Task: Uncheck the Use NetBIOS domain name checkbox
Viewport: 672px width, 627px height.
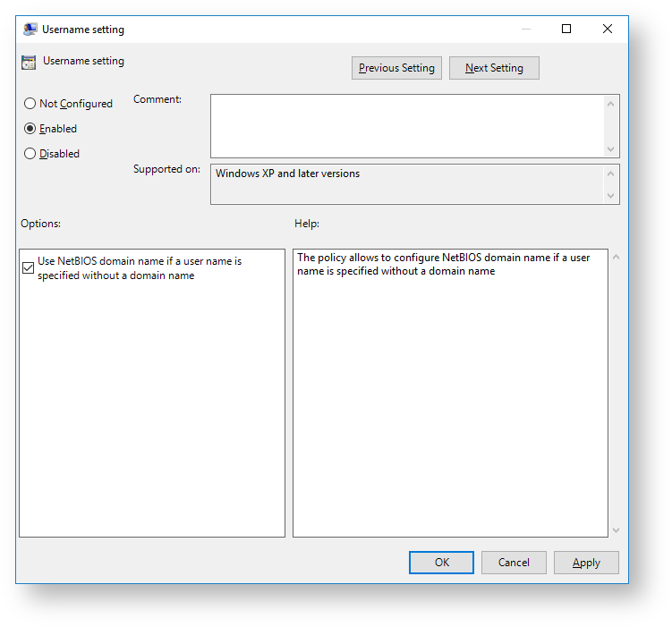Action: coord(29,267)
